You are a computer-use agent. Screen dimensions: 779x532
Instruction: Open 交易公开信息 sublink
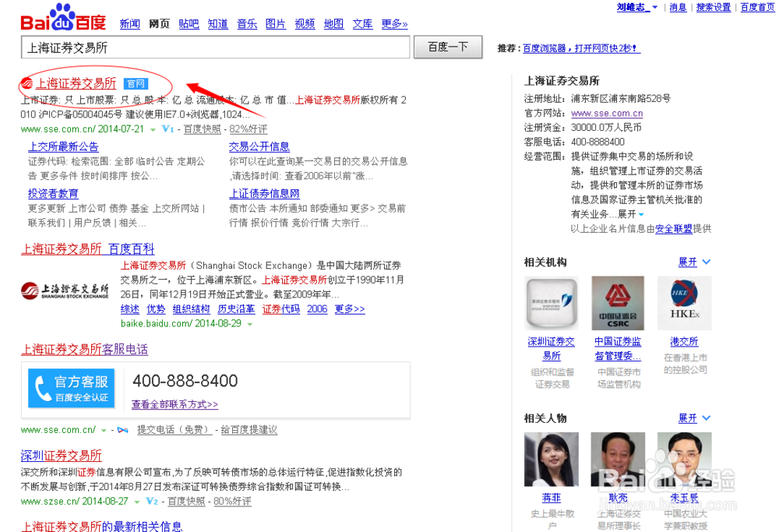(x=259, y=147)
